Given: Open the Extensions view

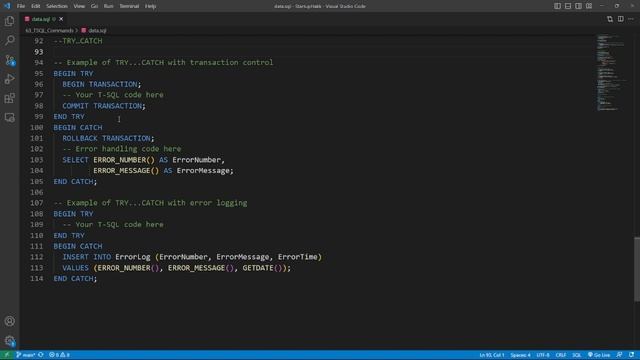Looking at the screenshot, I should coord(9,98).
